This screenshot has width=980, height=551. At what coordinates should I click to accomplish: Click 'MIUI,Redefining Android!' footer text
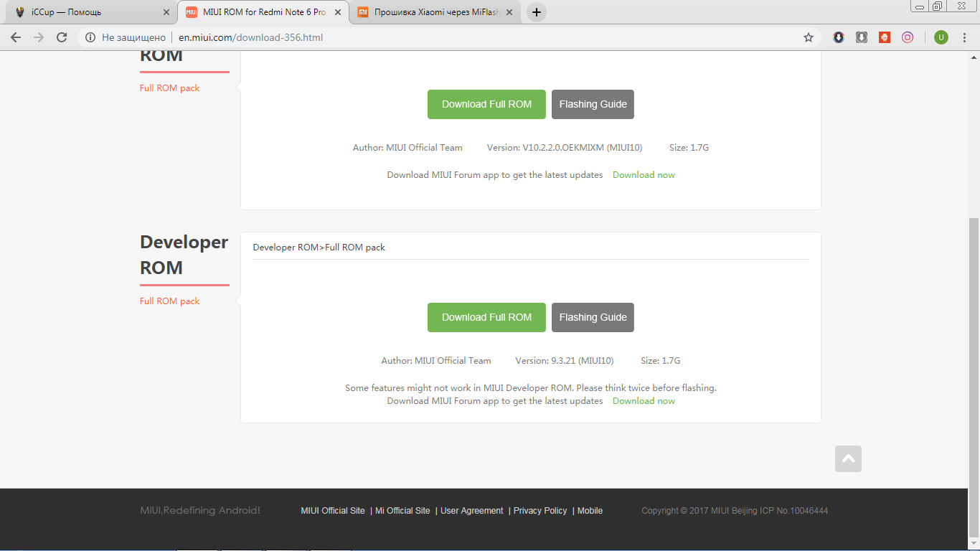[x=200, y=511]
